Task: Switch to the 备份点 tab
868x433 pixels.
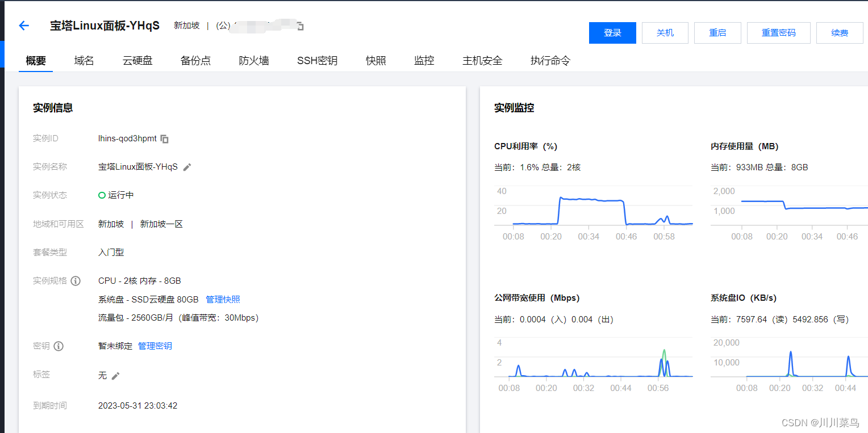Action: tap(196, 61)
